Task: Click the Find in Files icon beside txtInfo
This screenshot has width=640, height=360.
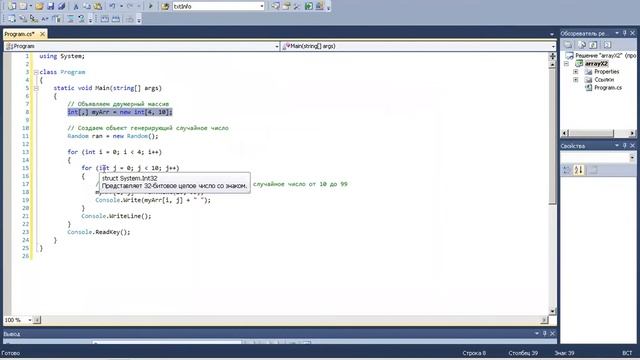Action: coord(165,6)
